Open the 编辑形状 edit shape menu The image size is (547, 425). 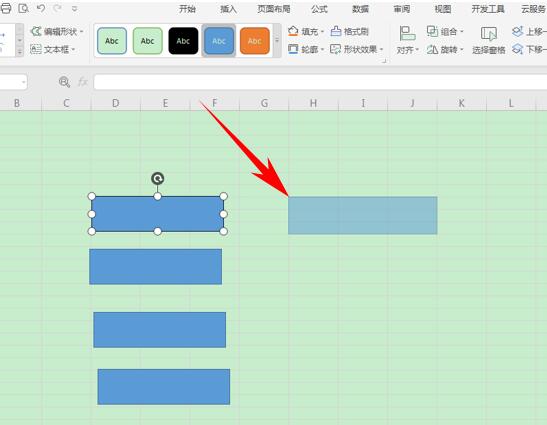pos(57,32)
